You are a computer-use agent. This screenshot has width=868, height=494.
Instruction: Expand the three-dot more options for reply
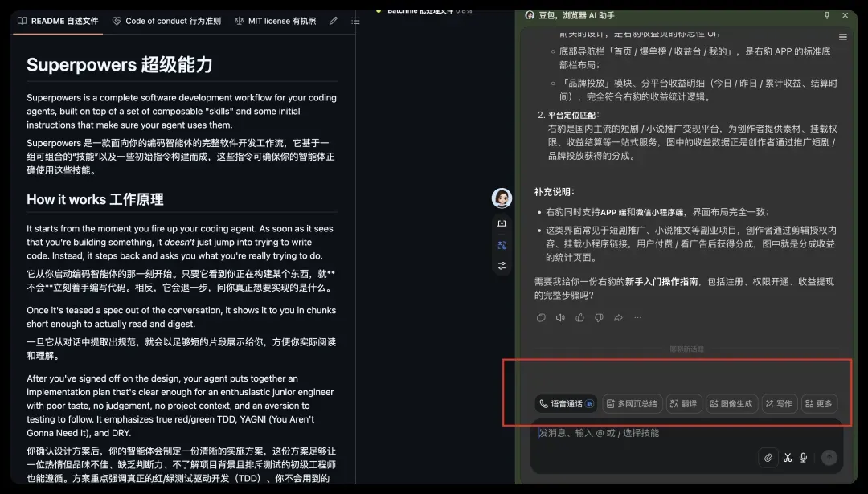(x=637, y=317)
